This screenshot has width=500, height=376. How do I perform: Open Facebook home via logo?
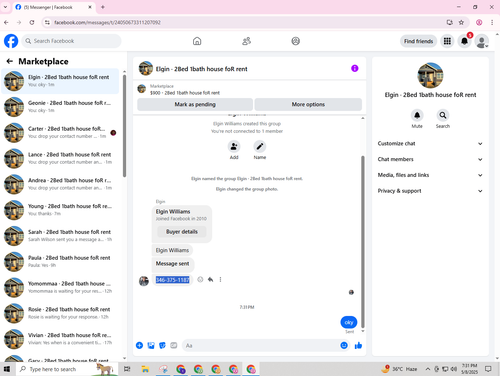[11, 41]
